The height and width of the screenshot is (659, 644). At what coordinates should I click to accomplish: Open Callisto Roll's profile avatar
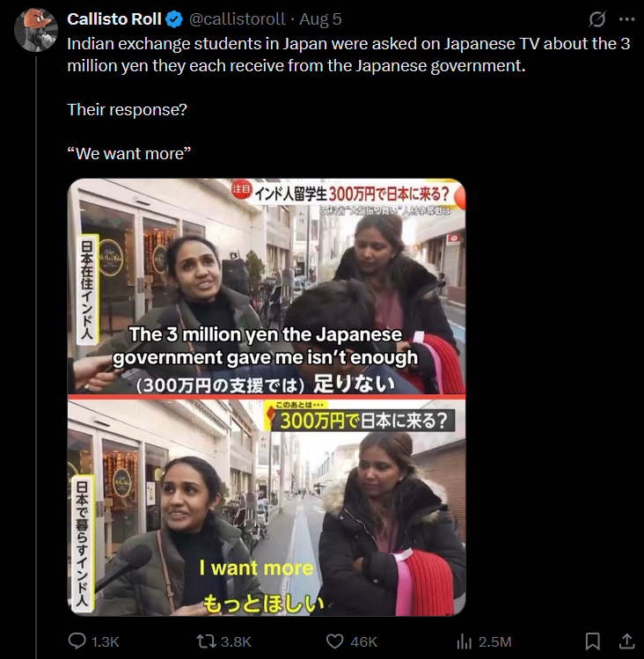(x=36, y=30)
